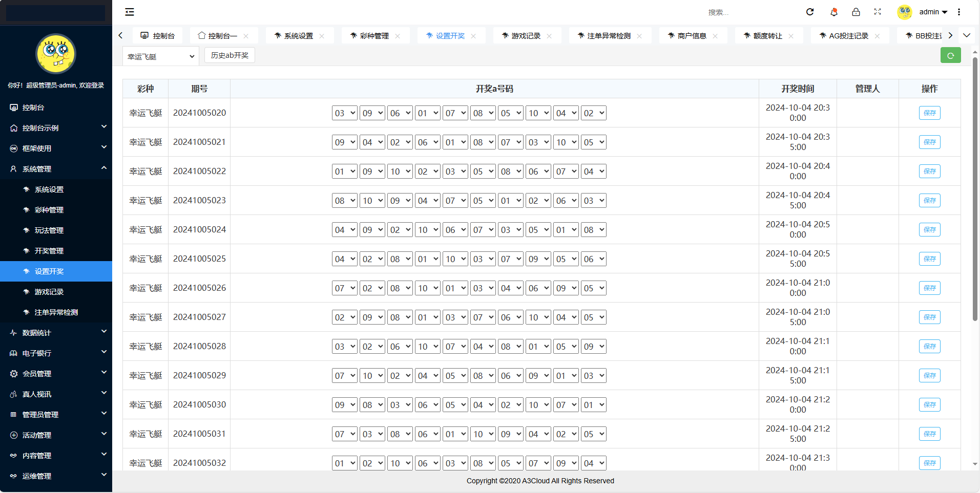980x493 pixels.
Task: Open the 幸运飞艇 lottery type dropdown
Action: (x=161, y=56)
